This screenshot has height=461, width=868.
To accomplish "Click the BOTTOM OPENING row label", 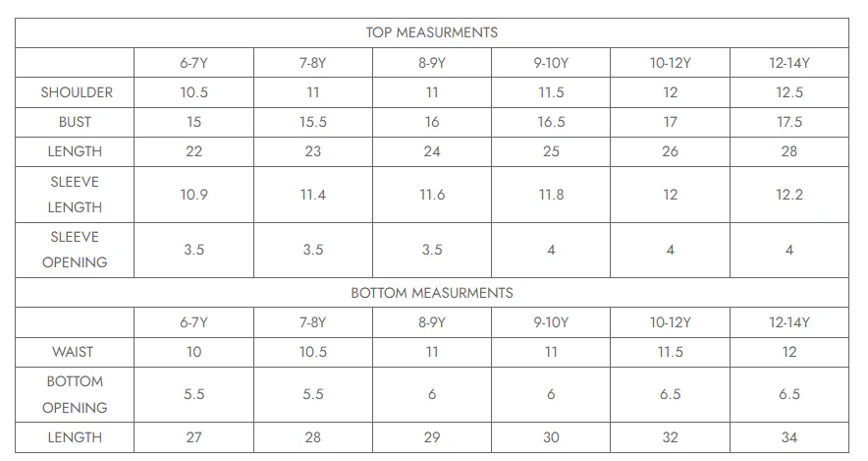I will (x=75, y=394).
